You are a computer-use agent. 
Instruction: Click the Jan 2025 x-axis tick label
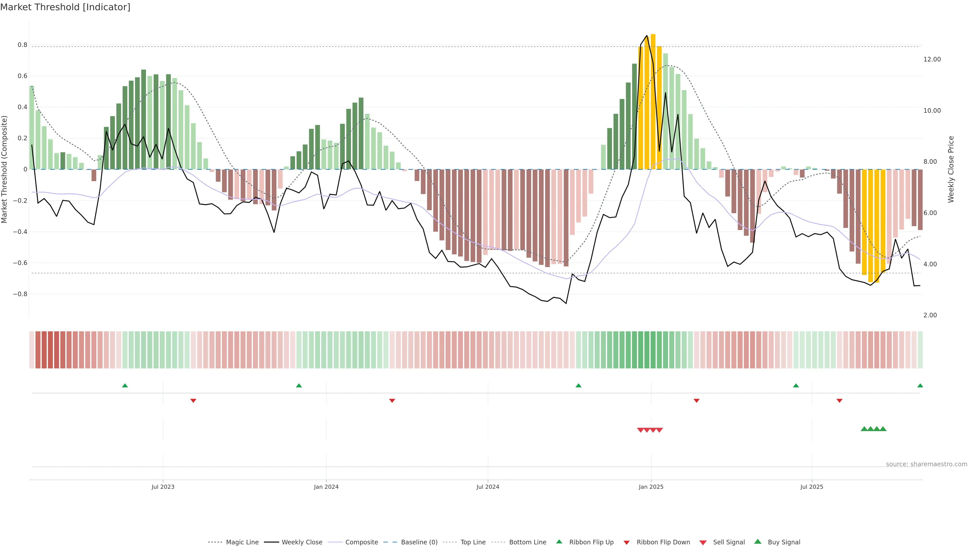click(651, 487)
